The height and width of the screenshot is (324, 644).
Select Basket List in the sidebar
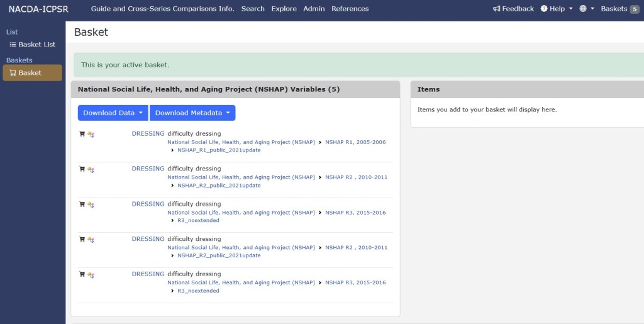tap(36, 45)
